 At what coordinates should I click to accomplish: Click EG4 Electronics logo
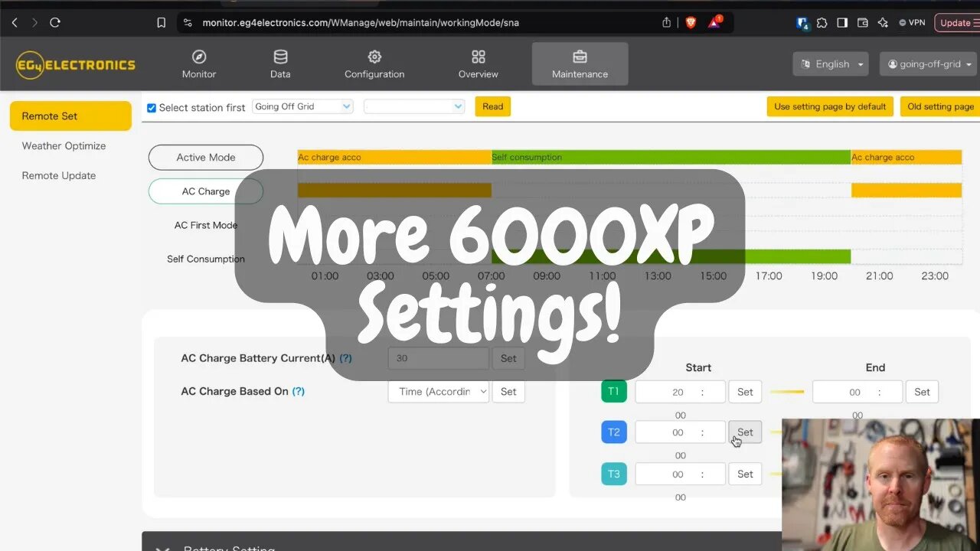click(75, 65)
